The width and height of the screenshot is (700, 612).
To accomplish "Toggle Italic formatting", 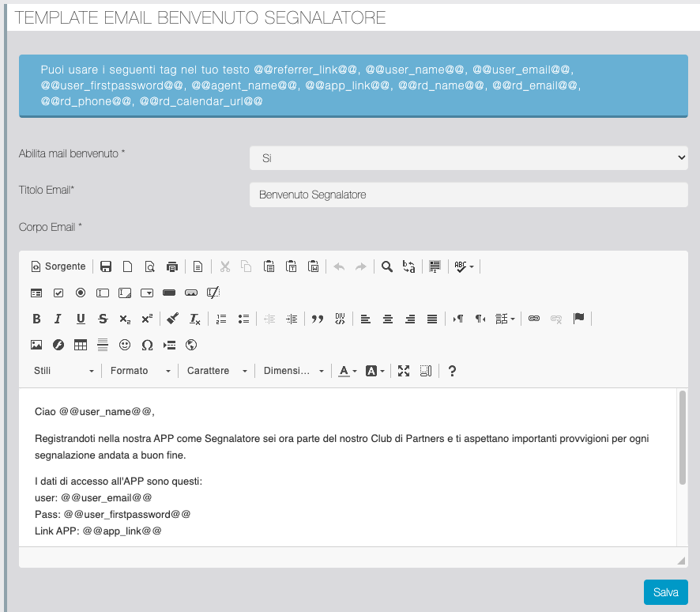I will point(58,319).
